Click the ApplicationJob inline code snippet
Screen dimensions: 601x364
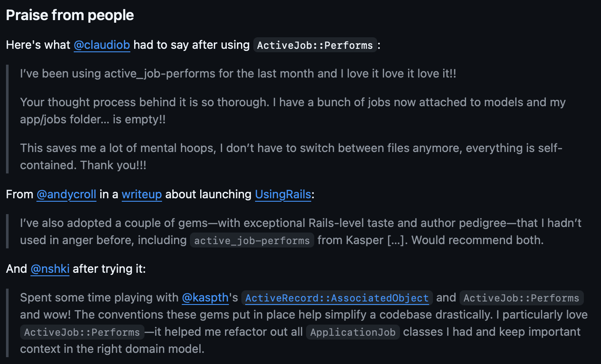tap(353, 332)
